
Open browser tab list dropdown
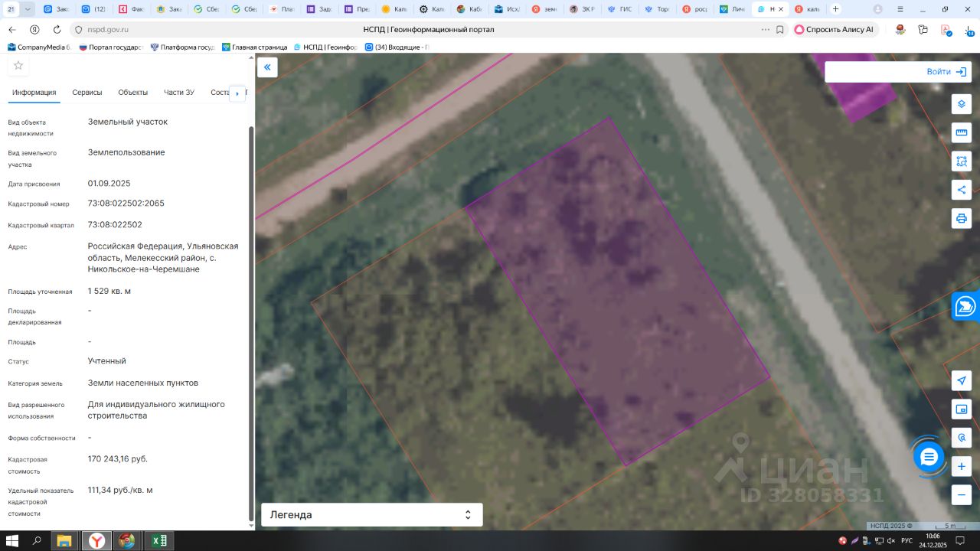click(28, 9)
